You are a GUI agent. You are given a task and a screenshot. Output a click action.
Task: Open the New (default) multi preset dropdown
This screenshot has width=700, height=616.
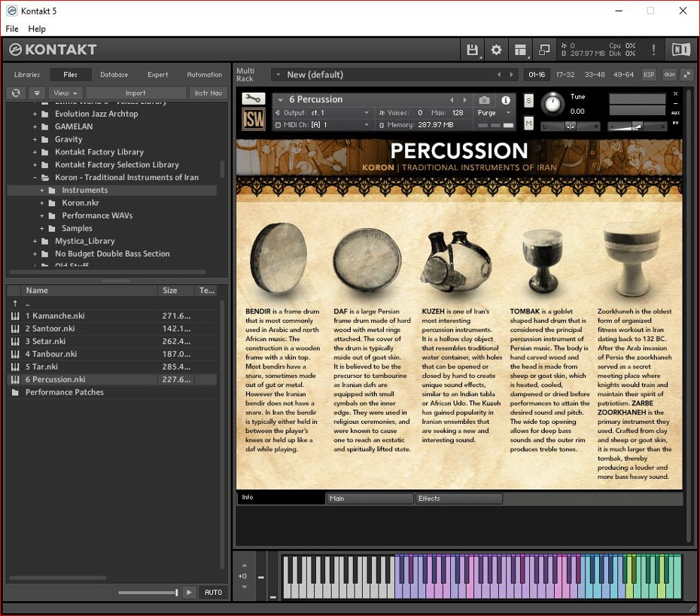pyautogui.click(x=278, y=75)
